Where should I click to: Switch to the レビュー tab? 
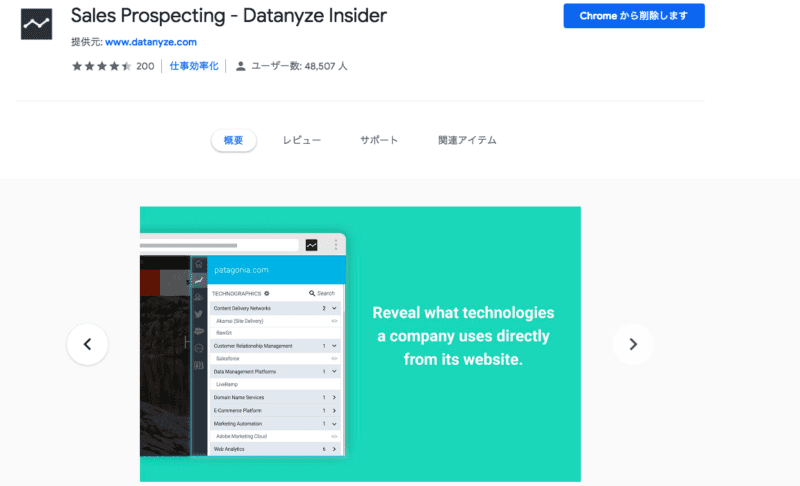tap(302, 140)
